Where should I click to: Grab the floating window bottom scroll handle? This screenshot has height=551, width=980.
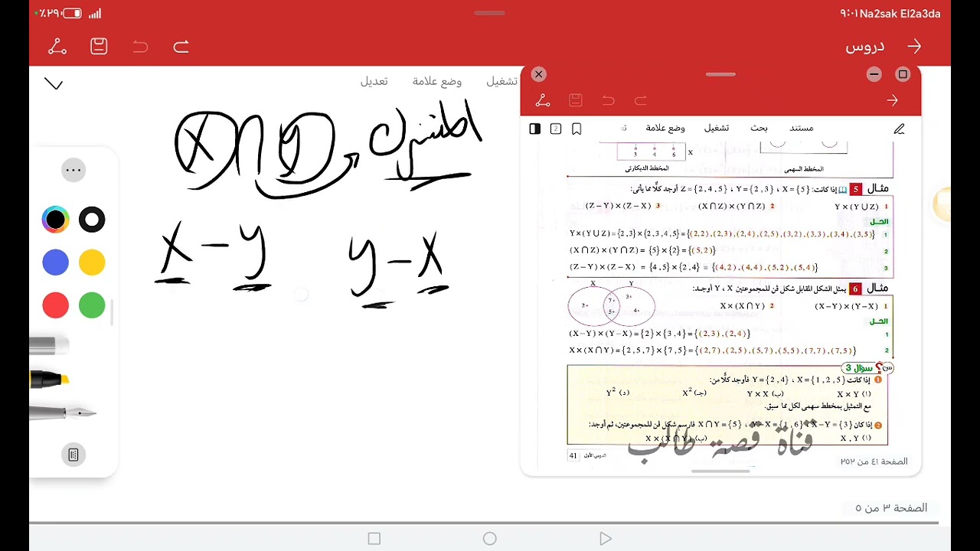coord(720,471)
